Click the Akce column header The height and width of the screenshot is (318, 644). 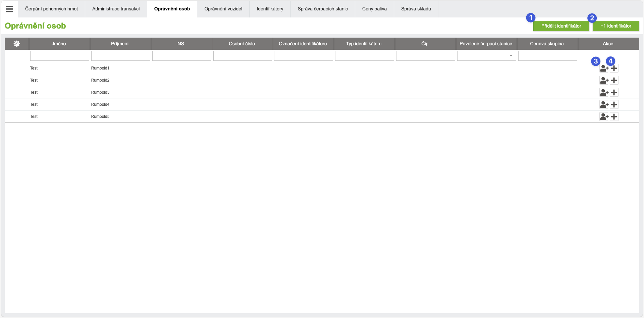608,44
